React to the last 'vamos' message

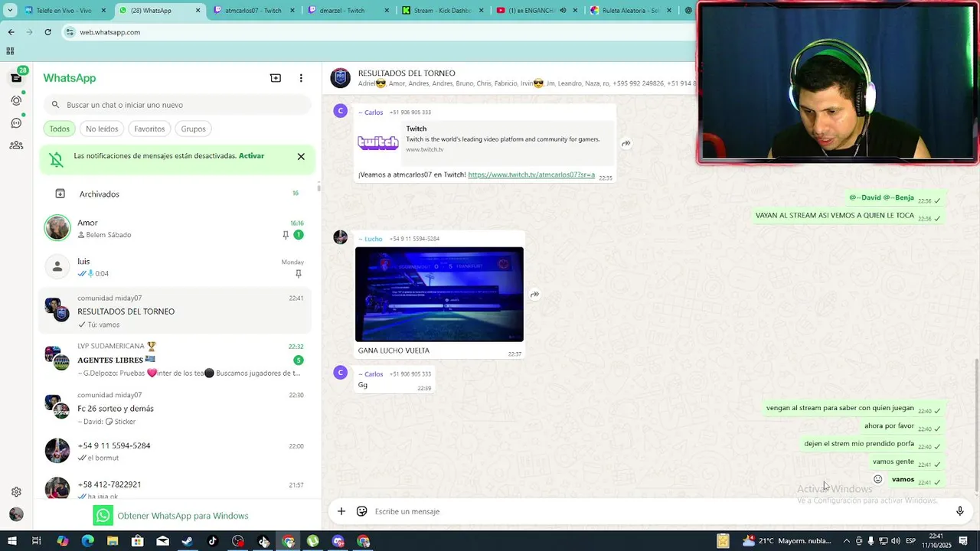point(878,480)
